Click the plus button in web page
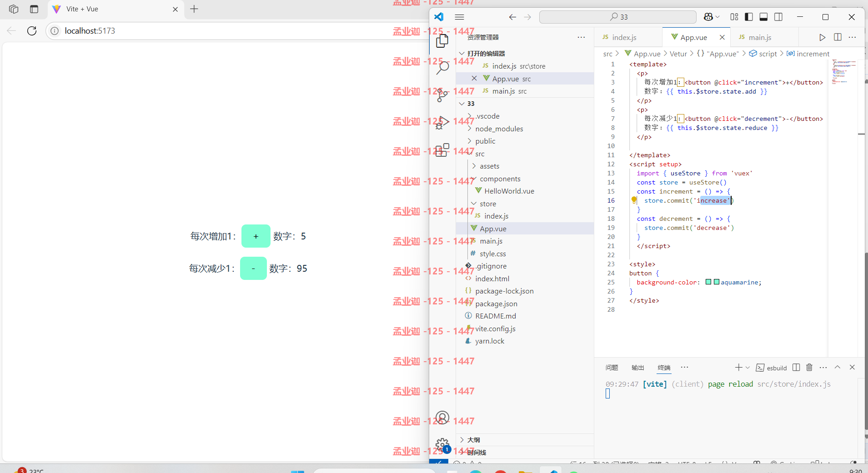Viewport: 868px width, 473px height. tap(256, 236)
